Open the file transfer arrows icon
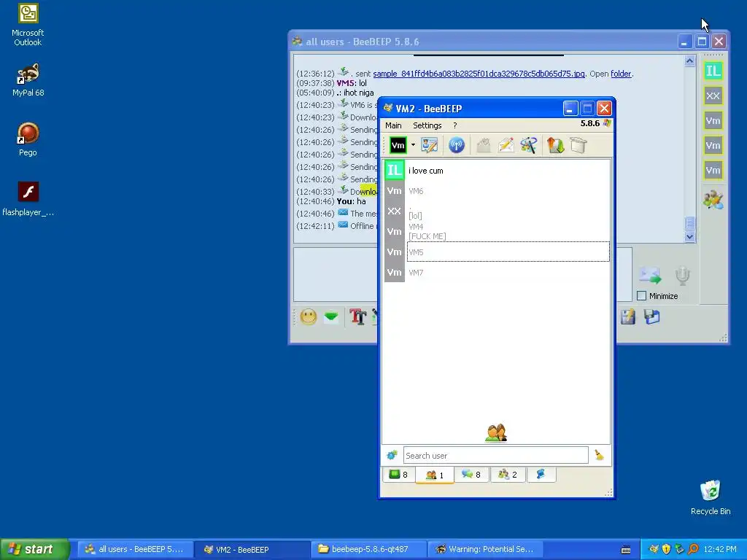This screenshot has width=747, height=560. click(555, 145)
